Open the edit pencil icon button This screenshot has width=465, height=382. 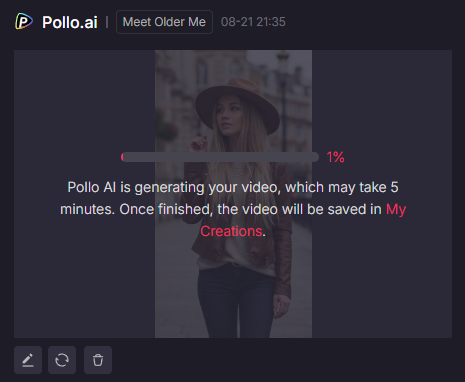click(x=28, y=360)
